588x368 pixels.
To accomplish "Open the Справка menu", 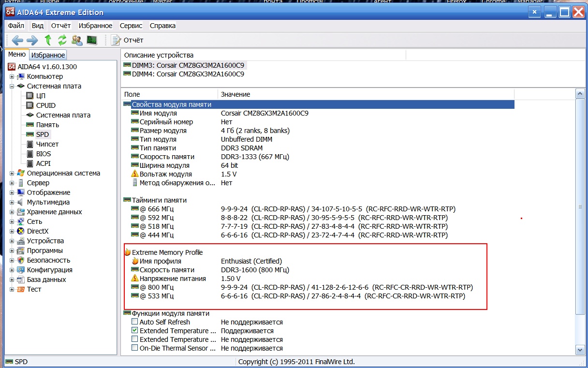I will (x=162, y=26).
